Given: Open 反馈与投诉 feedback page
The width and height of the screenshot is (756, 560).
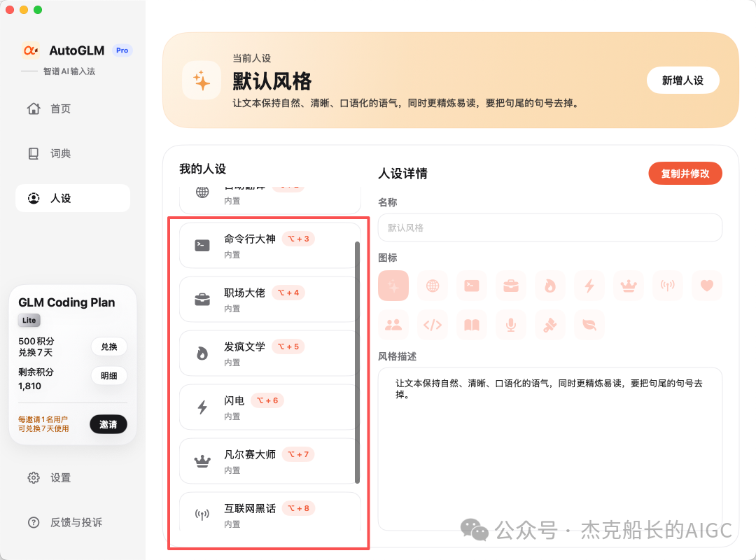Looking at the screenshot, I should 73,522.
